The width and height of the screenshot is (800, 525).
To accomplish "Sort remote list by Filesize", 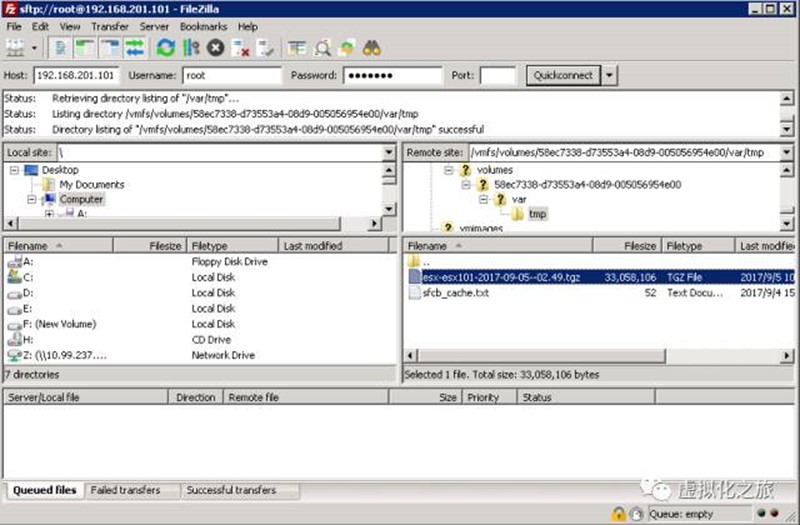I will (627, 246).
